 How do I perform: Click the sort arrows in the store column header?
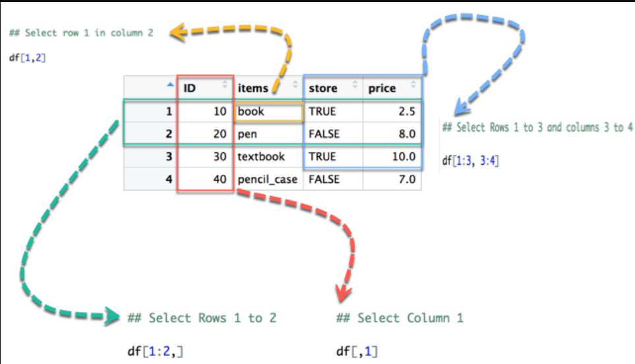pyautogui.click(x=355, y=84)
